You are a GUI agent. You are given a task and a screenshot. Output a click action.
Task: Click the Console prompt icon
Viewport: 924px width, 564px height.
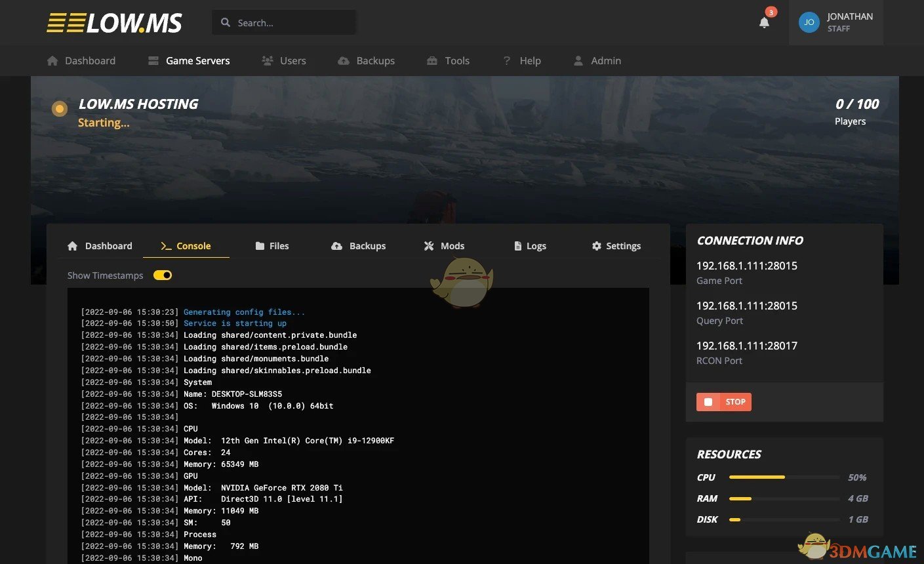[x=166, y=246]
